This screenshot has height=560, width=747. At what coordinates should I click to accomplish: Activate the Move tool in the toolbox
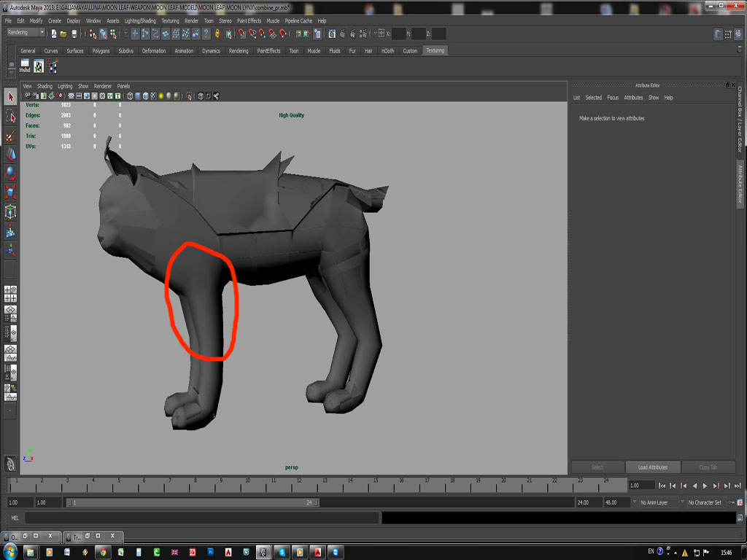coord(10,155)
